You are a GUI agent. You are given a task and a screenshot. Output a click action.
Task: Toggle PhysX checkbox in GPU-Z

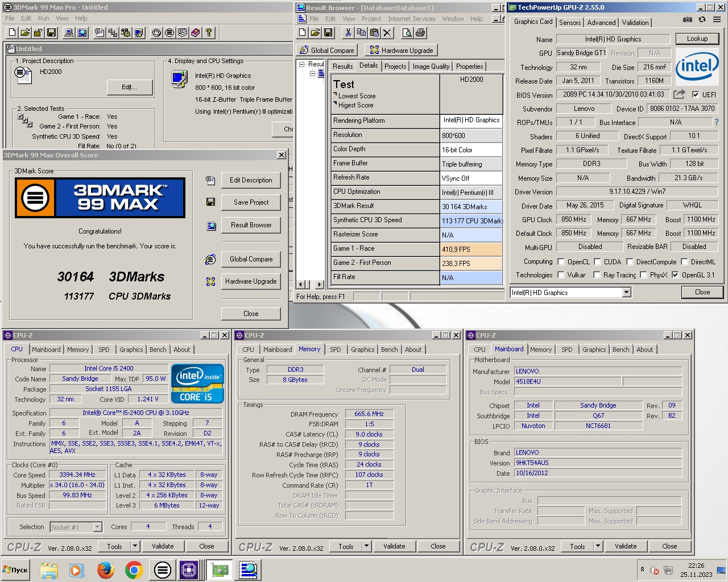pyautogui.click(x=644, y=275)
